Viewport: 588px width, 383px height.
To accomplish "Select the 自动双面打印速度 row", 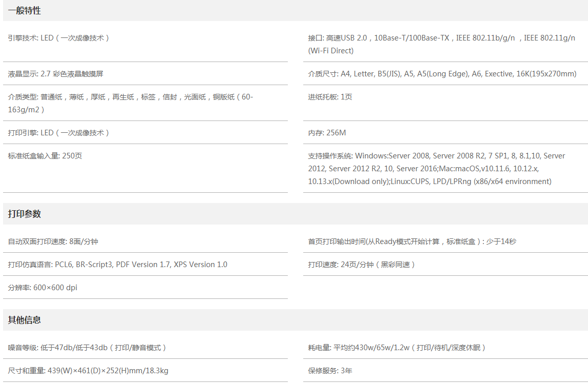I will 53,241.
